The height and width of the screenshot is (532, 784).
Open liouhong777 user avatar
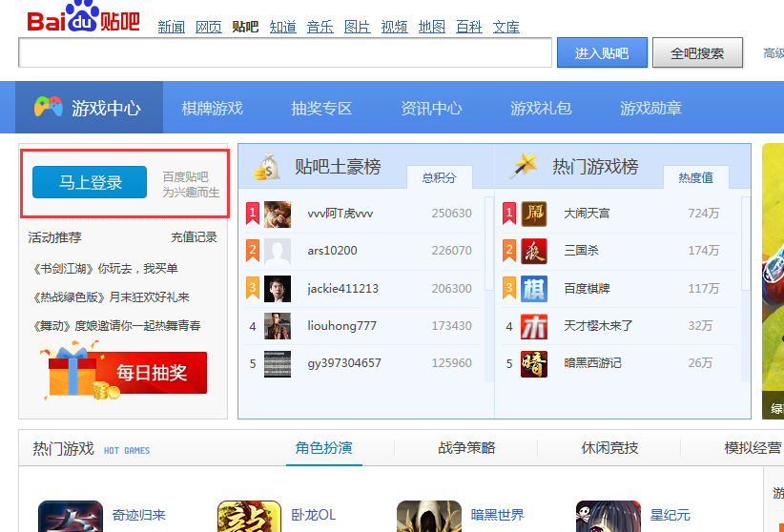pos(278,326)
